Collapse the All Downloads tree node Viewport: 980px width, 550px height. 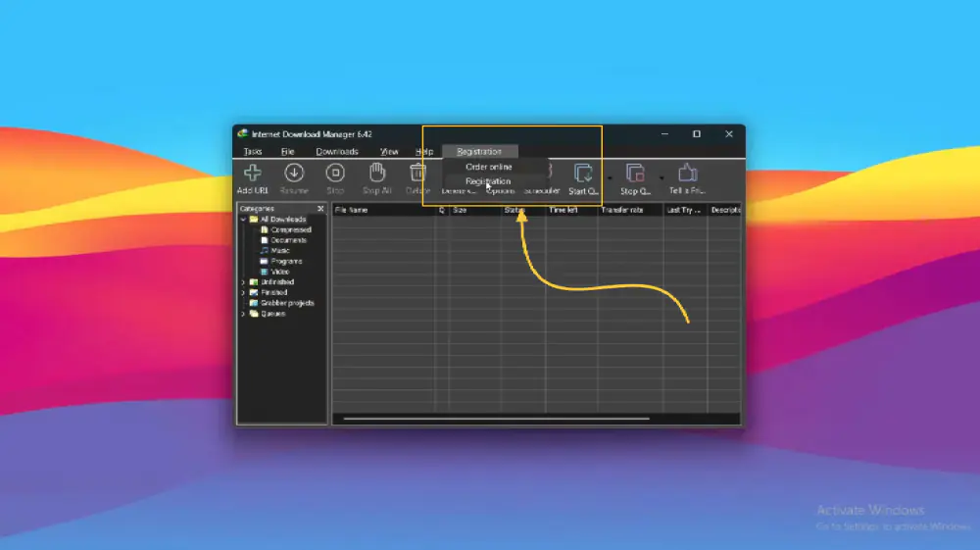coord(243,220)
